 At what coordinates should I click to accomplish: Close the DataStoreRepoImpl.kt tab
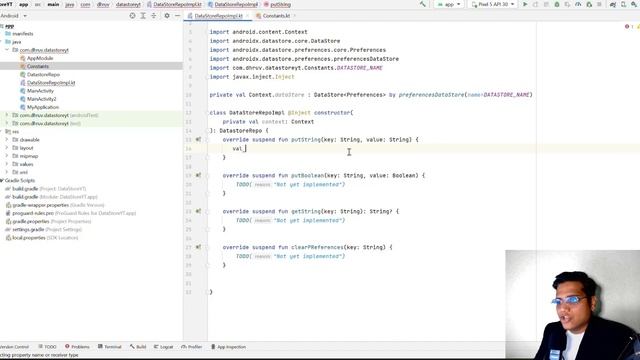(x=247, y=16)
